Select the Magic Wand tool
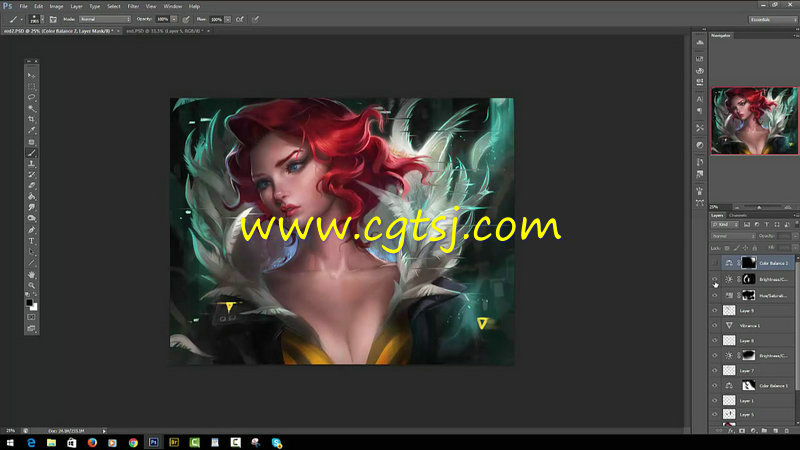Viewport: 800px width, 450px height. coord(32,108)
